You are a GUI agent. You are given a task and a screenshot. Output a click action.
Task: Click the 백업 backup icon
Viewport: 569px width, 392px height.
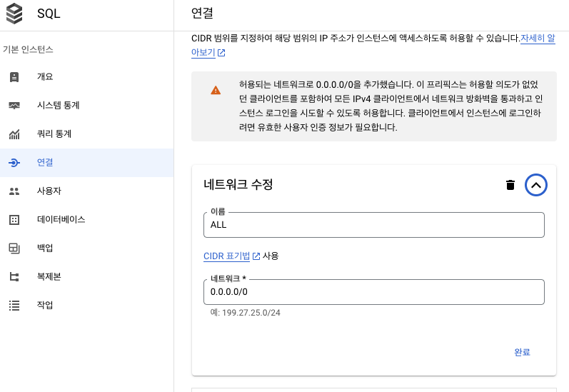(x=14, y=248)
